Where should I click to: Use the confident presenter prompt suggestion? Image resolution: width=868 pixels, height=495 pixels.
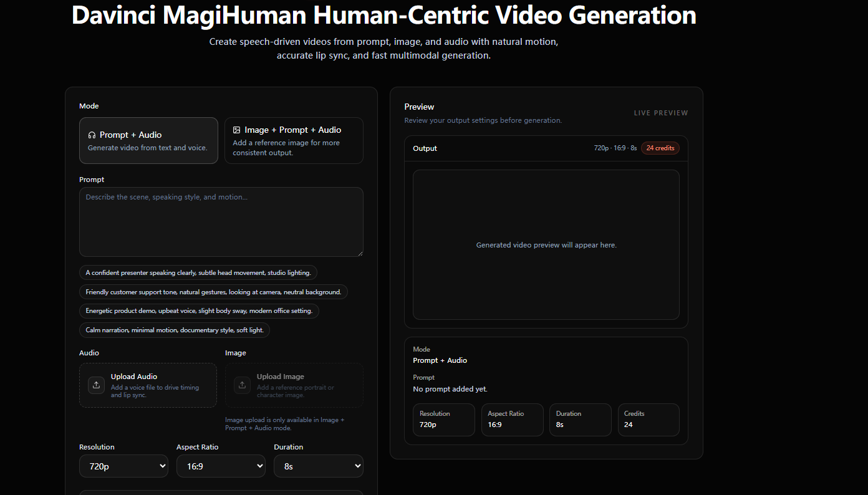198,272
